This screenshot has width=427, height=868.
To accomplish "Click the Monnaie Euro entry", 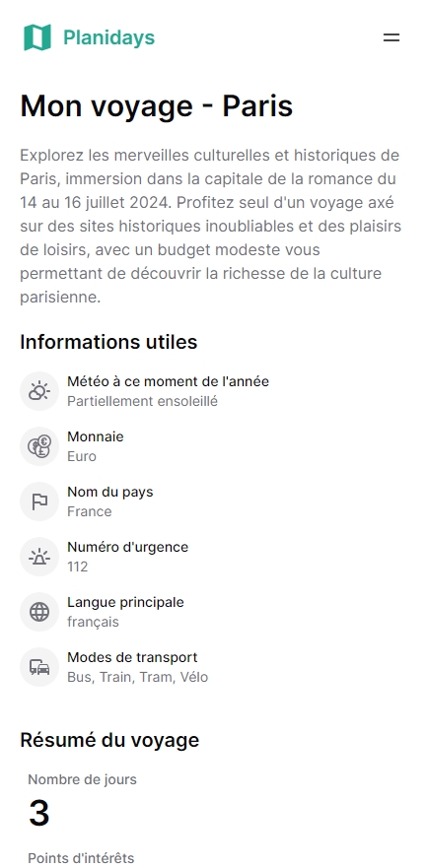I will [96, 446].
